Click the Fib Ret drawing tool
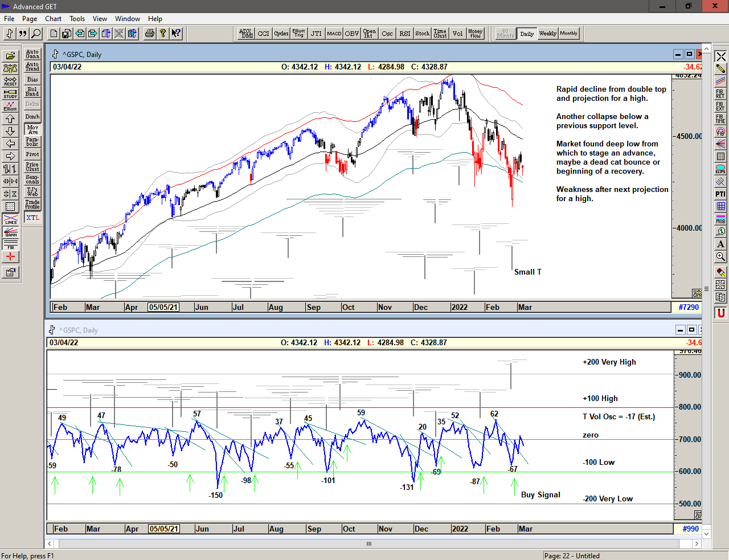Screen dimensions: 729x560 720,93
